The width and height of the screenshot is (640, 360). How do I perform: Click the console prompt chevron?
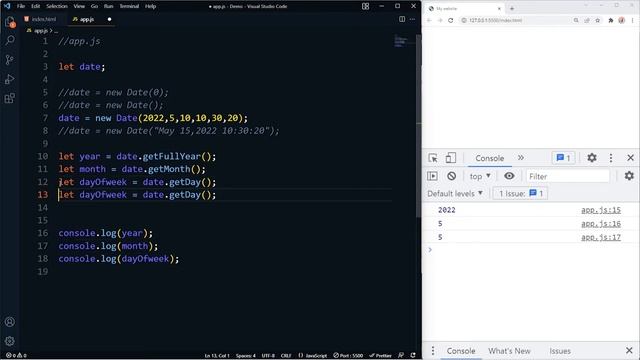point(430,249)
